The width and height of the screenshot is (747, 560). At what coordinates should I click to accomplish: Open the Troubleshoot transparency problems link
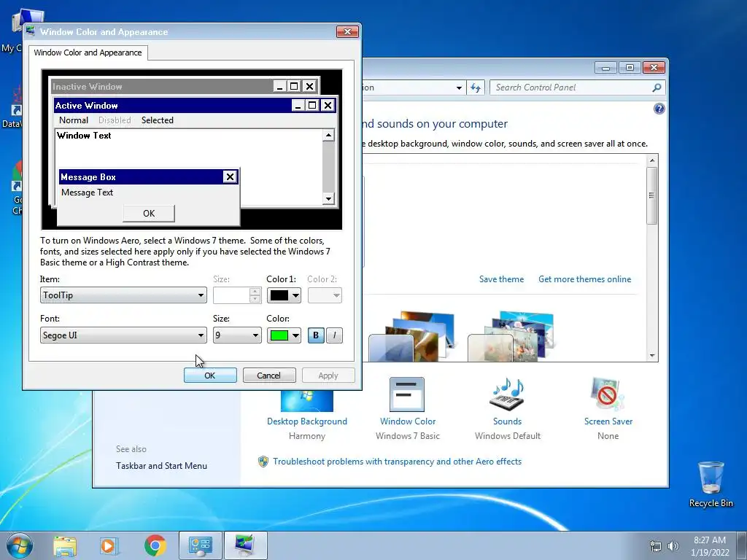pyautogui.click(x=398, y=462)
